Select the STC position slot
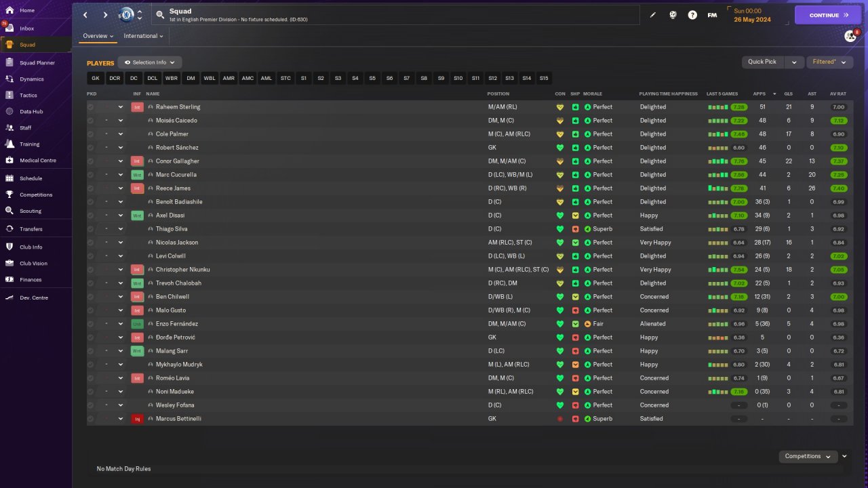Image resolution: width=868 pixels, height=488 pixels. click(x=285, y=79)
